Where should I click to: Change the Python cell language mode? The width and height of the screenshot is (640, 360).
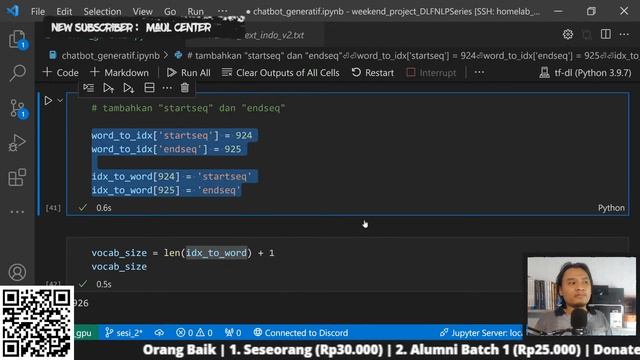pyautogui.click(x=611, y=208)
